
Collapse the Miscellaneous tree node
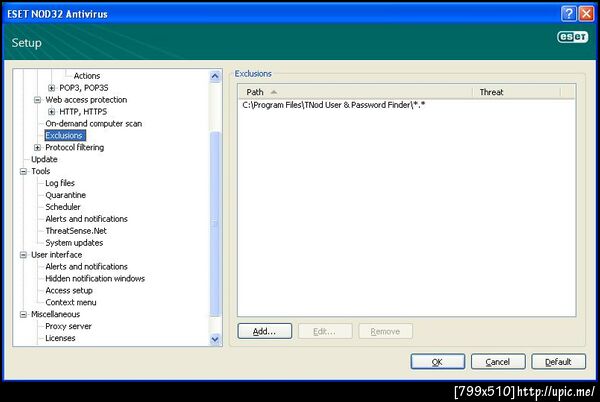[x=23, y=314]
